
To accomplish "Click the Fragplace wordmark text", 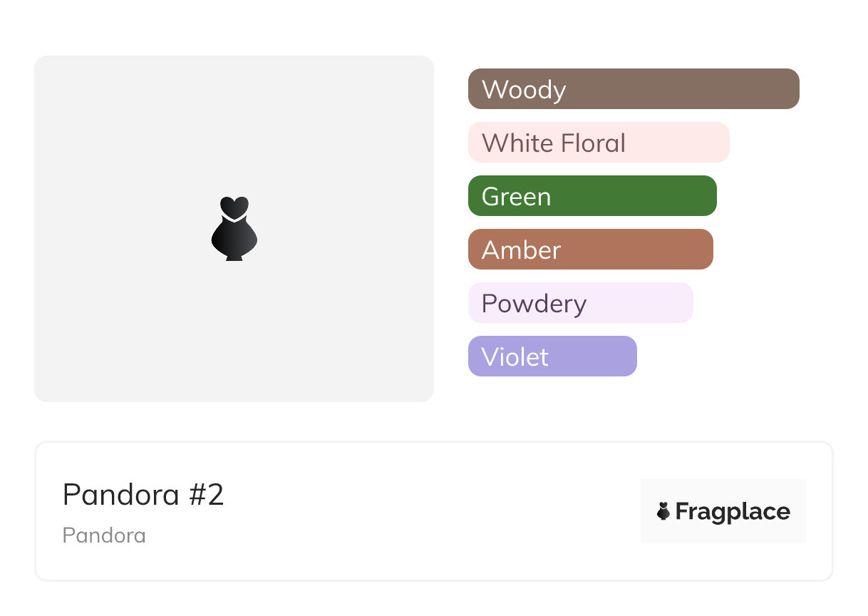I will (733, 511).
